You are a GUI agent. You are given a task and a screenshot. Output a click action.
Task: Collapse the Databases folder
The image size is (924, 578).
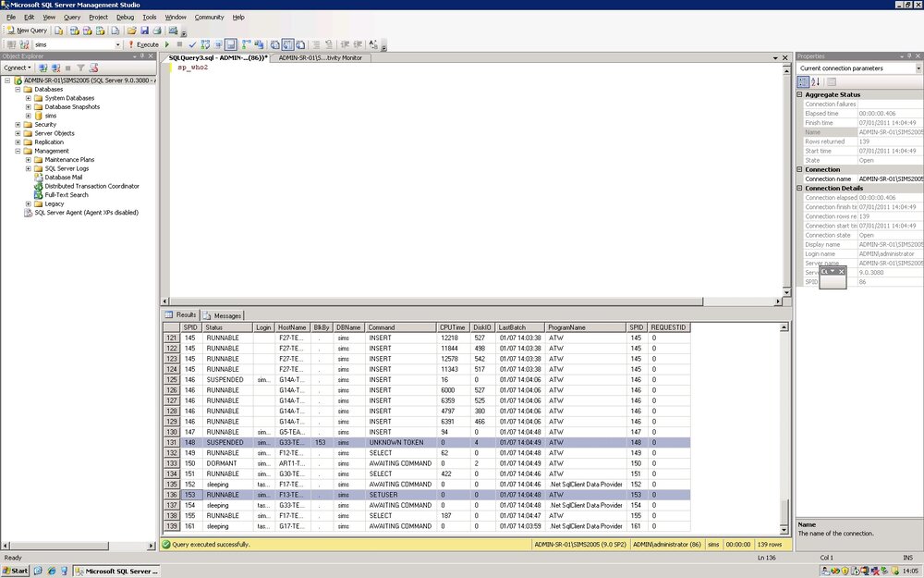click(x=18, y=89)
